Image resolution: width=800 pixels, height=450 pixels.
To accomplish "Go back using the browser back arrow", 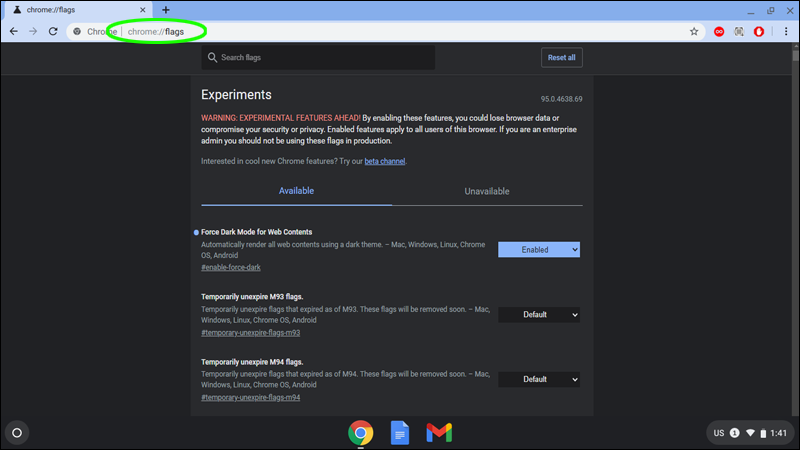I will [14, 32].
